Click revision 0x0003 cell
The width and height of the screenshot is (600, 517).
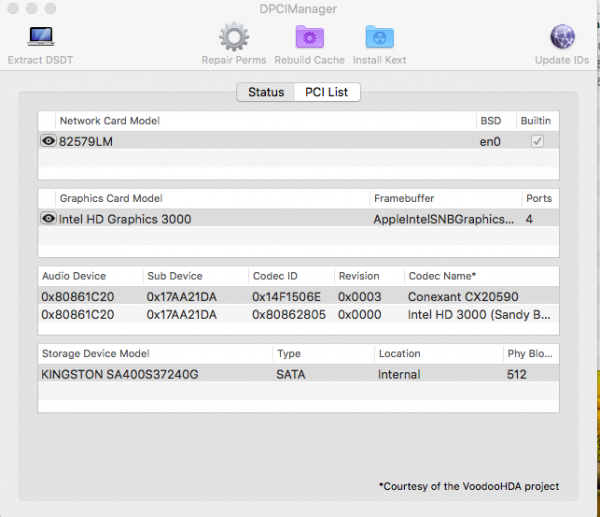click(x=359, y=297)
